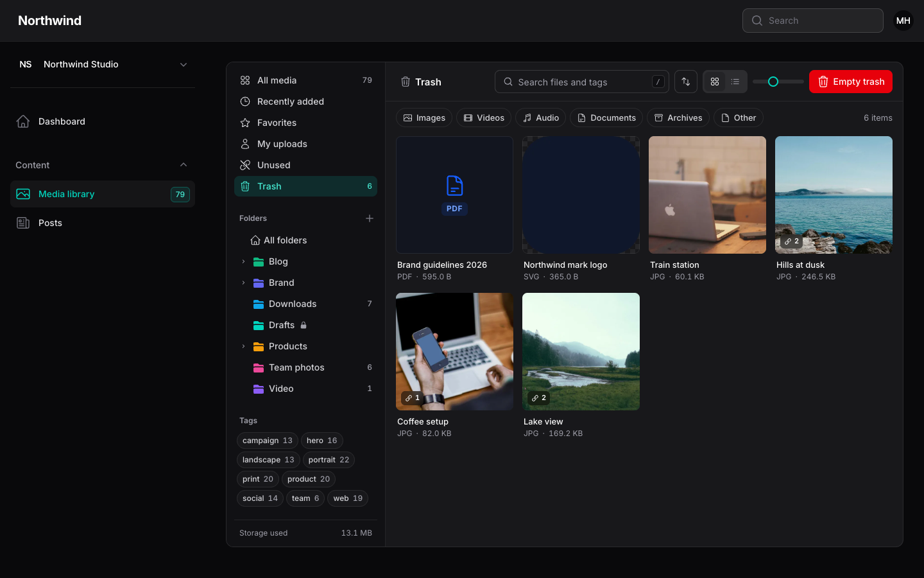
Task: Switch to grid view
Action: pos(715,82)
